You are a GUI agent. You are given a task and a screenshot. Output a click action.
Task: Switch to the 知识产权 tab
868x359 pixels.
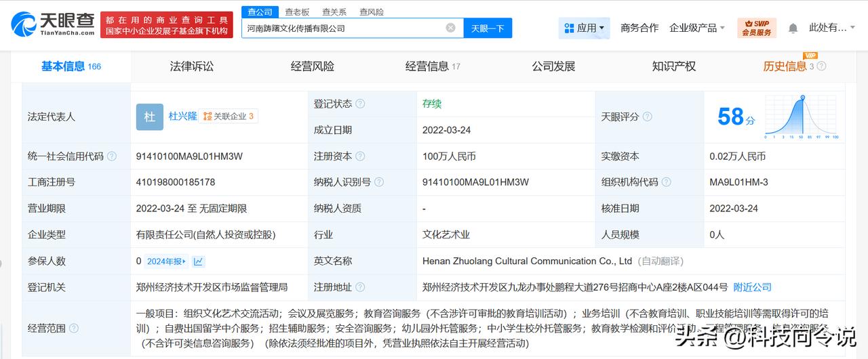point(674,66)
